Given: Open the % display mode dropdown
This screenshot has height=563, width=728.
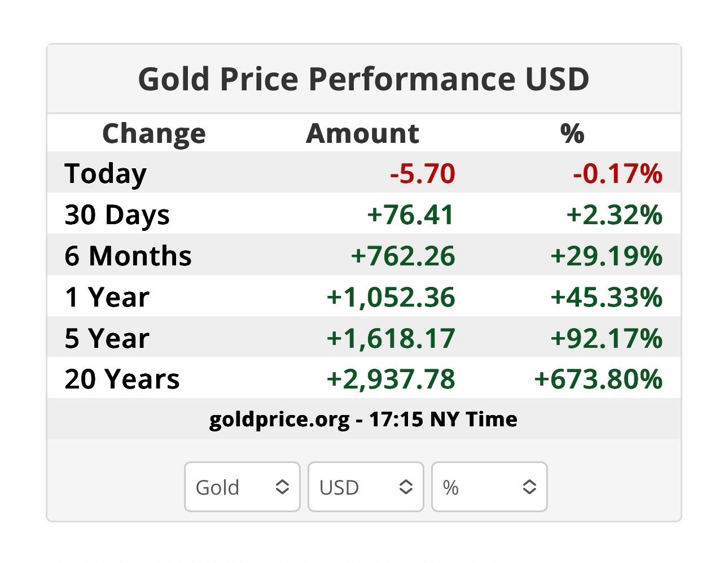Looking at the screenshot, I should pos(489,487).
